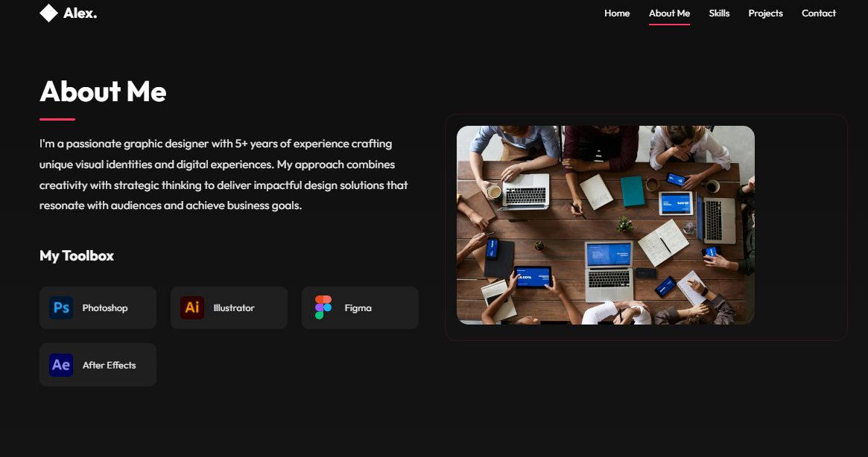This screenshot has height=457, width=868.
Task: Click the Alex. brand name text
Action: [80, 13]
